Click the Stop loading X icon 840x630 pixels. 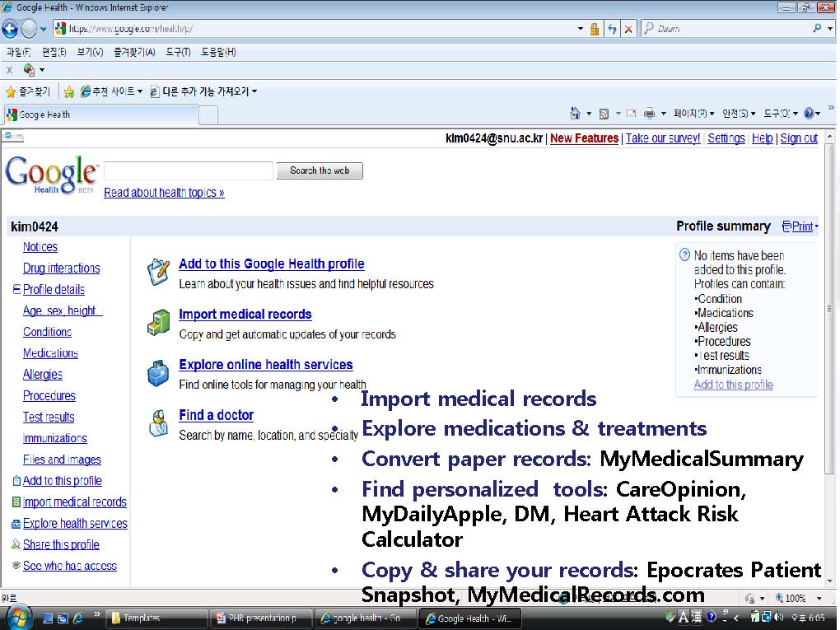pos(628,29)
